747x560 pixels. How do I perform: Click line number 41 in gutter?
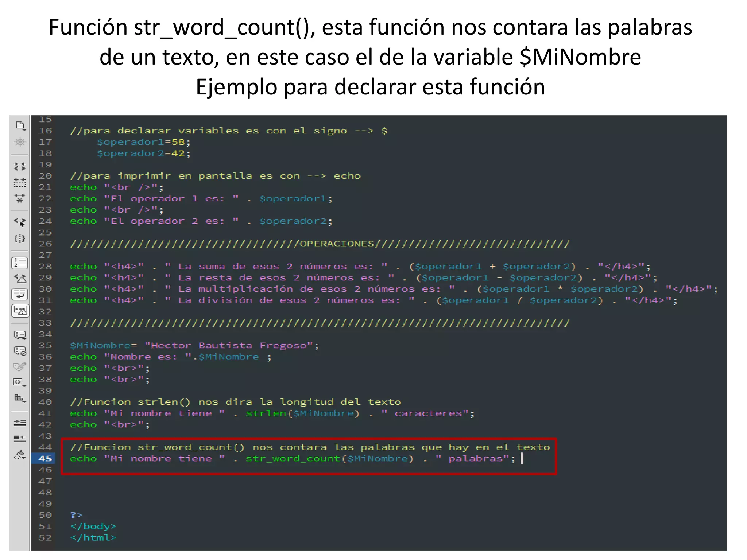point(45,413)
